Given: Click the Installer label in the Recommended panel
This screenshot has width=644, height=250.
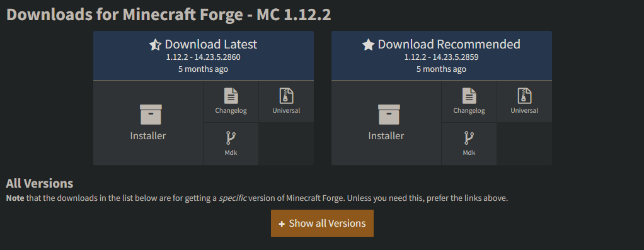Looking at the screenshot, I should pyautogui.click(x=386, y=136).
